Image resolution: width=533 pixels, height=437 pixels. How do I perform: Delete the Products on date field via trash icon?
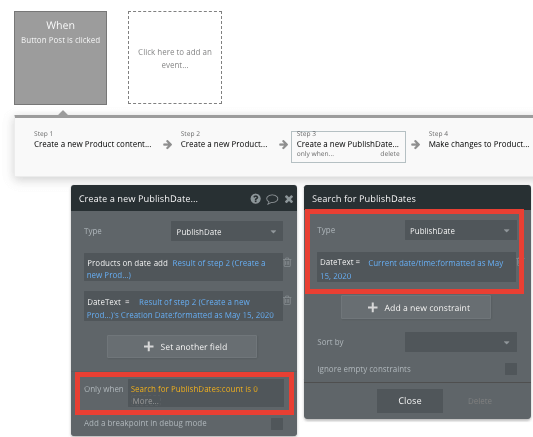287,262
